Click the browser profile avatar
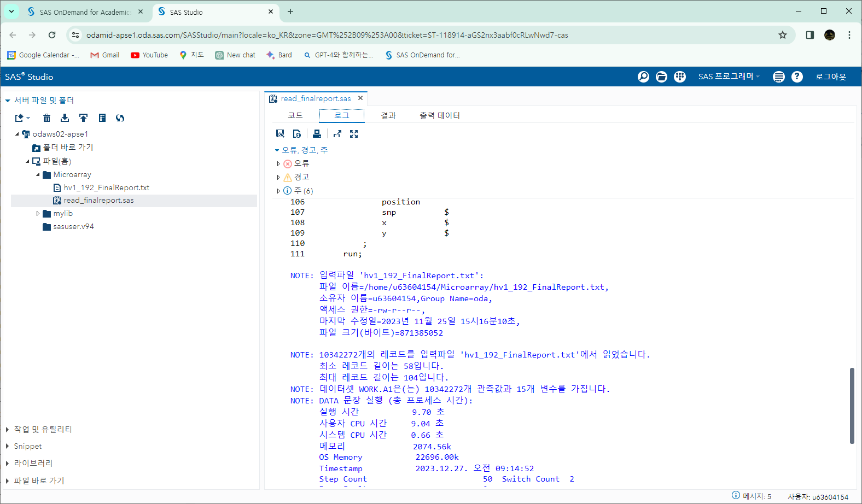Screen dimensions: 862x504 click(830, 35)
